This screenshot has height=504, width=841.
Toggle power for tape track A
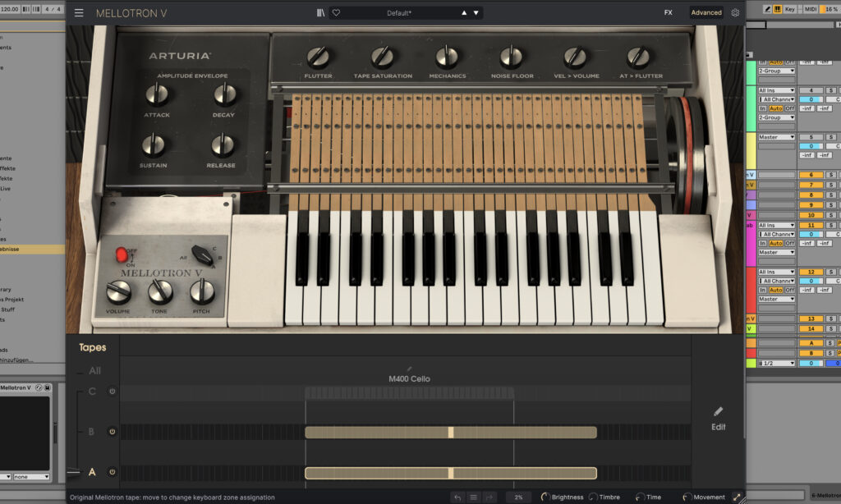pyautogui.click(x=112, y=472)
